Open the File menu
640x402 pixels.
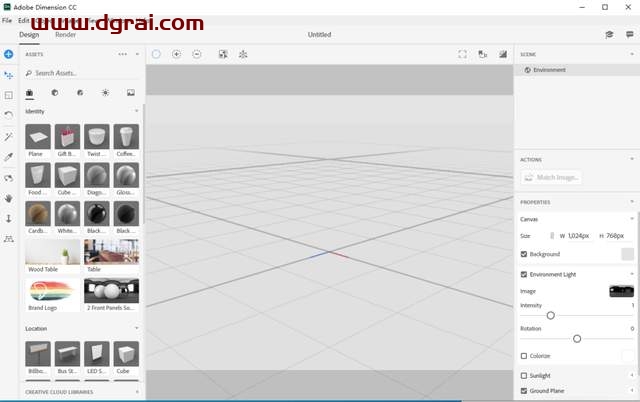[7, 20]
